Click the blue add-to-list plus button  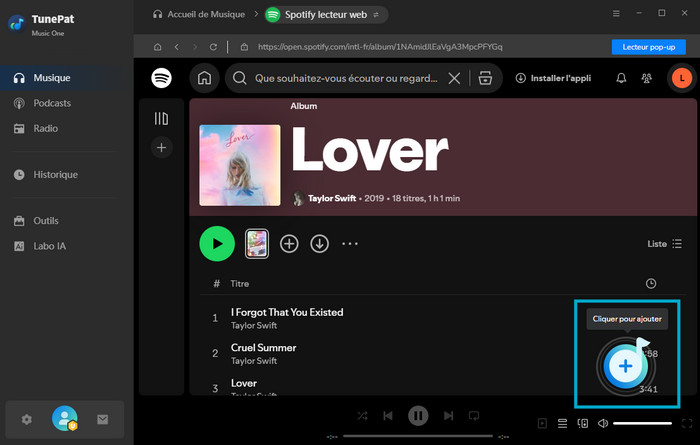point(625,366)
